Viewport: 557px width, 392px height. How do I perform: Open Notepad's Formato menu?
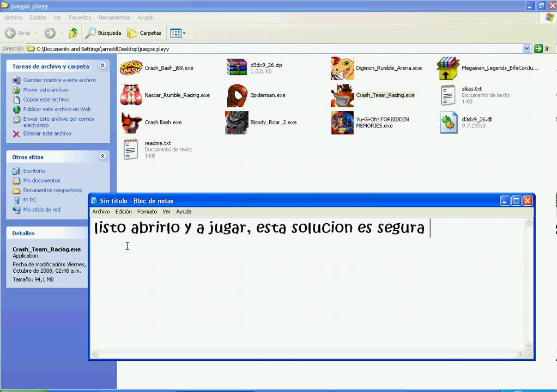tap(147, 211)
